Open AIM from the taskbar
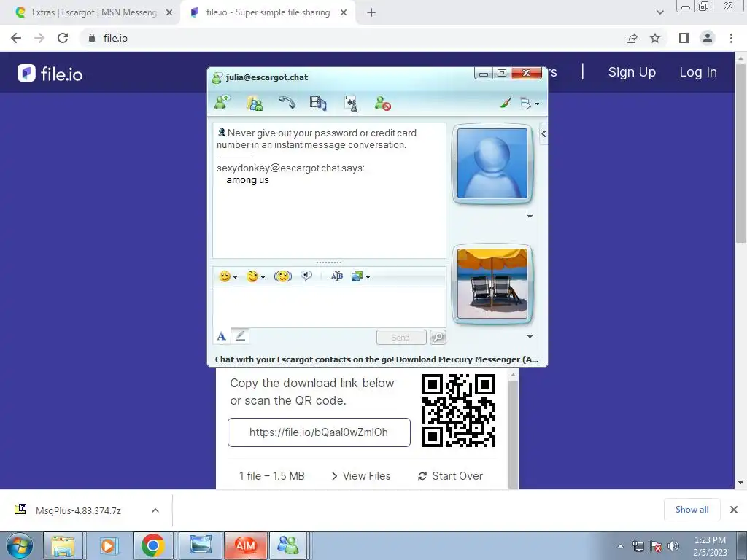 click(246, 545)
